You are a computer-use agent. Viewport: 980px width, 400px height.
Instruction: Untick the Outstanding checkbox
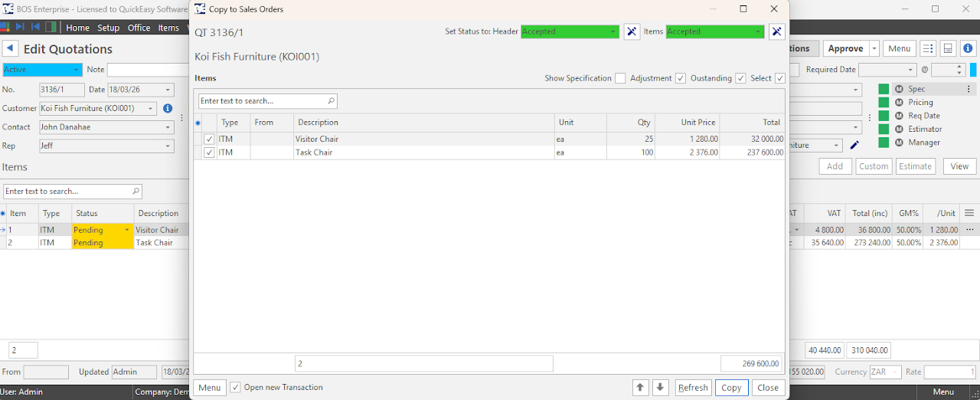coord(740,78)
